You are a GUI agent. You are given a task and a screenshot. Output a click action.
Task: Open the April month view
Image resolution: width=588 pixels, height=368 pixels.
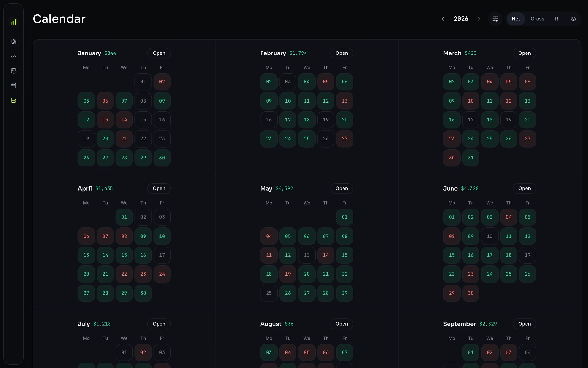159,188
